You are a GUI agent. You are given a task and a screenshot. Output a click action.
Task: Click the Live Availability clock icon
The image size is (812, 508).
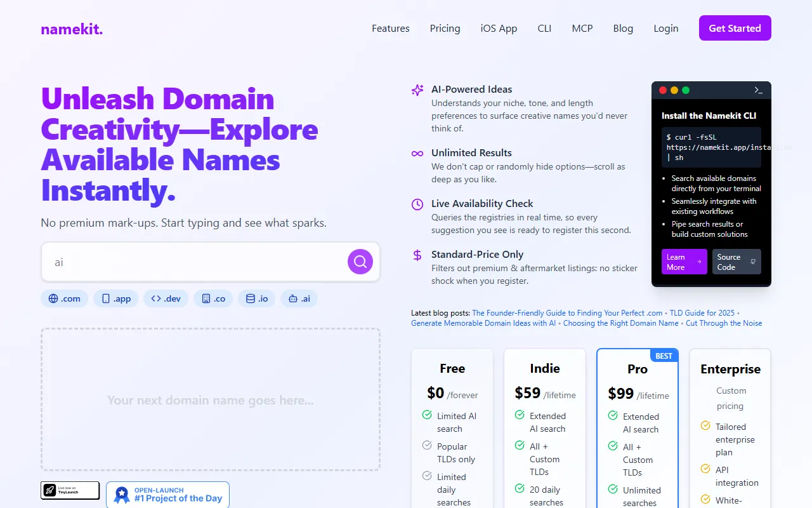[417, 204]
